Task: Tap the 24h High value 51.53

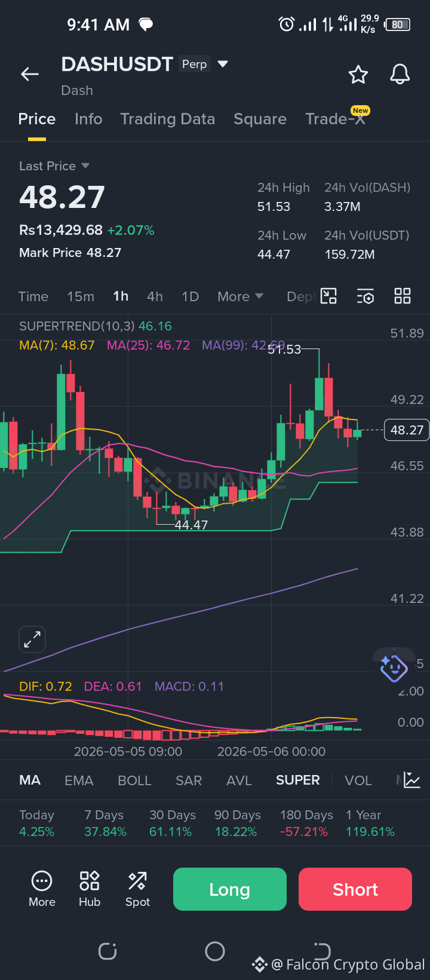Action: click(274, 207)
